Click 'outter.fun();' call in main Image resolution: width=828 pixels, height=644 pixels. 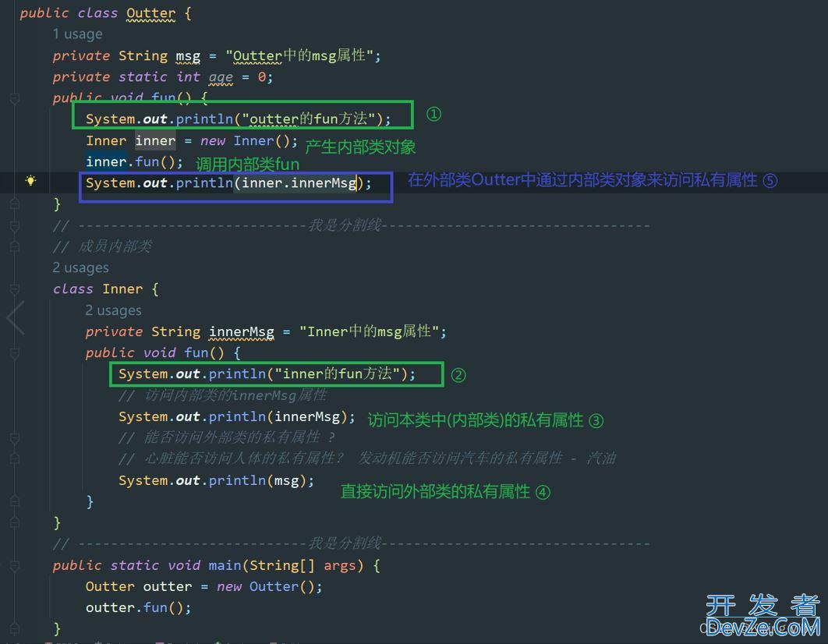click(139, 608)
